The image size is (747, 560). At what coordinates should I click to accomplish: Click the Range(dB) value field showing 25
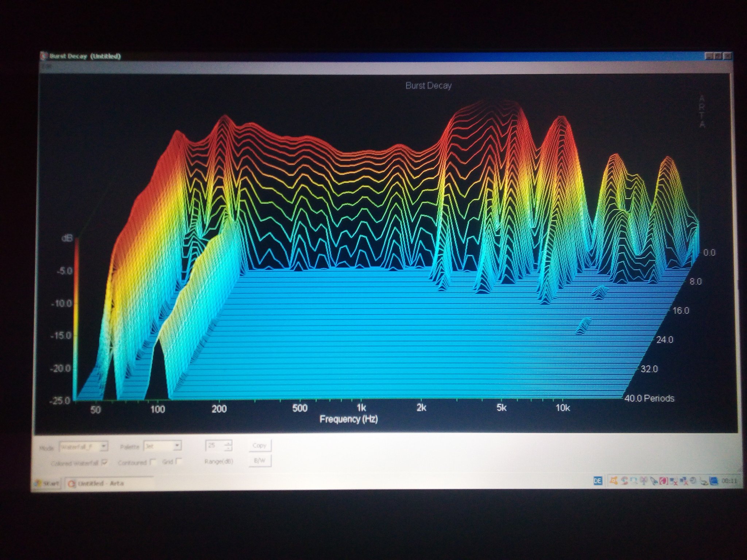215,446
